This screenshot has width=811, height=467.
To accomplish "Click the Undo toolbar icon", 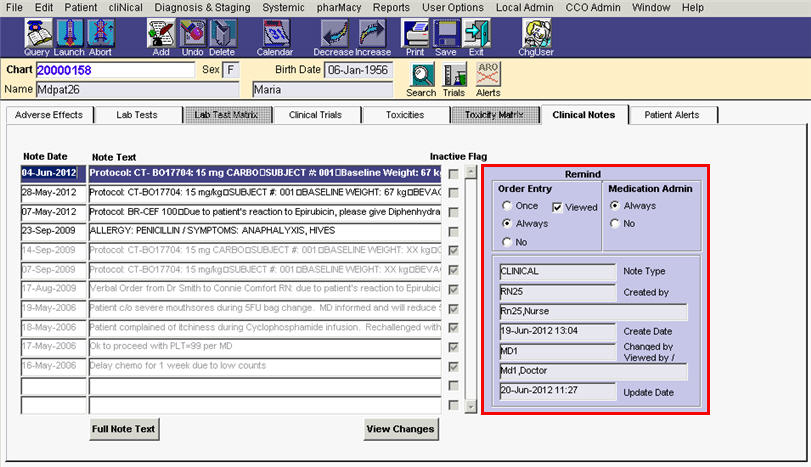I will (192, 36).
